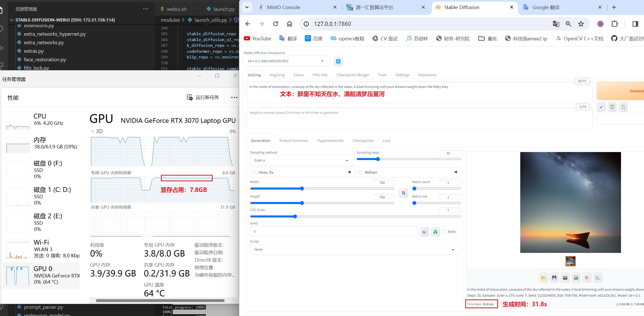Viewport: 644px width, 316px height.
Task: Click the Negative prompt text area
Action: point(420,118)
